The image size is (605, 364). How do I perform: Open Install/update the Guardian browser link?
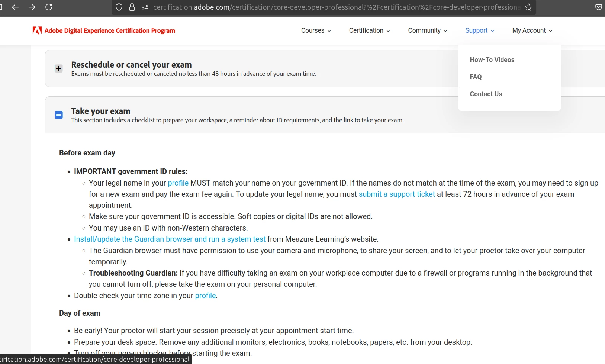(170, 239)
